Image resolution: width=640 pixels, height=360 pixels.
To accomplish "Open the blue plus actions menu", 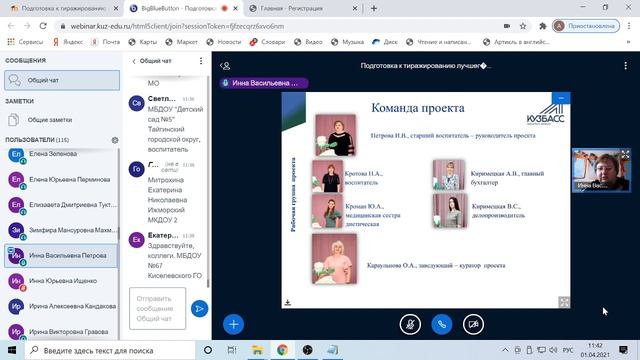I will point(233,324).
